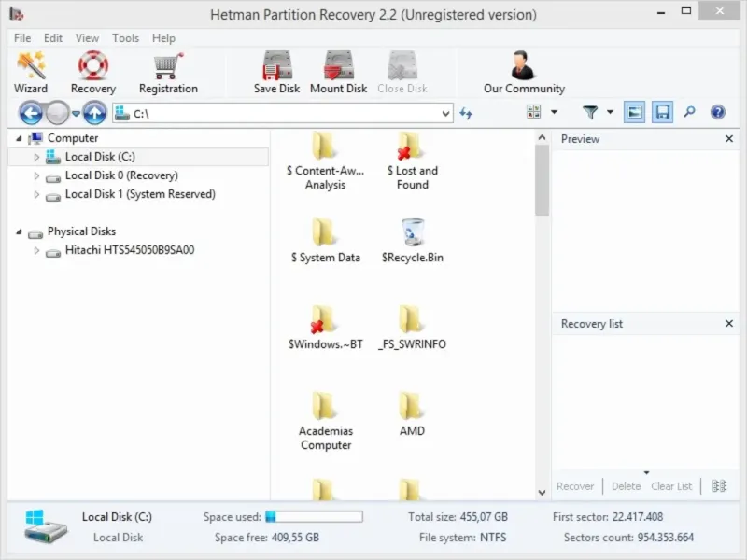Click the file list scrollbar thumb
The width and height of the screenshot is (747, 560).
pyautogui.click(x=542, y=180)
